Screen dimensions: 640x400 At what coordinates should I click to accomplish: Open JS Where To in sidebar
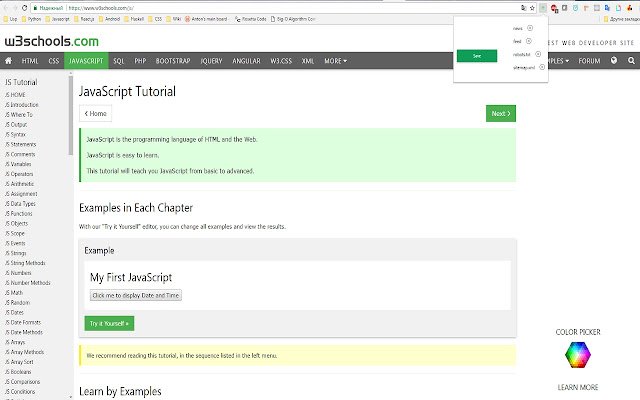point(19,114)
